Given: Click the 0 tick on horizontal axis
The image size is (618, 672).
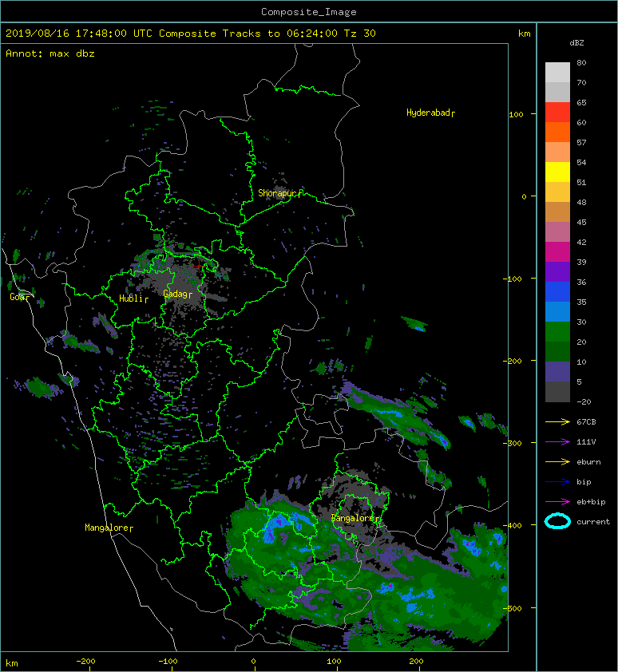Looking at the screenshot, I should point(253,662).
